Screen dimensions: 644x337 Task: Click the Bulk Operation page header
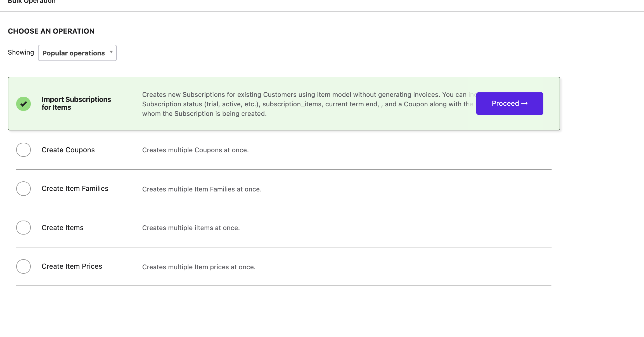[32, 2]
